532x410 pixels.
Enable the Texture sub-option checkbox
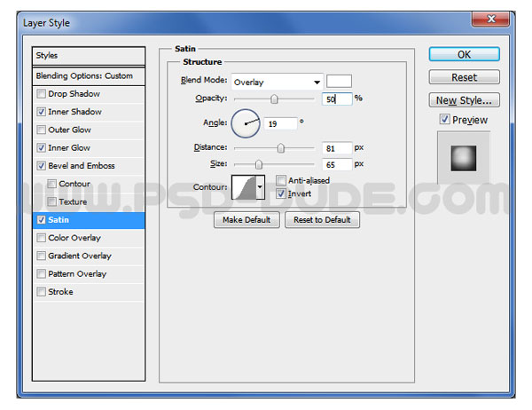[x=51, y=201]
